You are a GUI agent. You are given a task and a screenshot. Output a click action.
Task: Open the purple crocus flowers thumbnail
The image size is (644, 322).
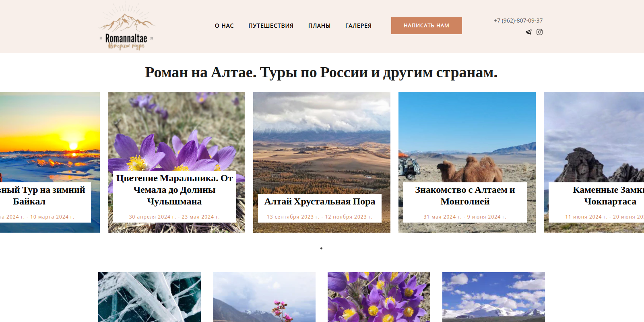tap(379, 297)
